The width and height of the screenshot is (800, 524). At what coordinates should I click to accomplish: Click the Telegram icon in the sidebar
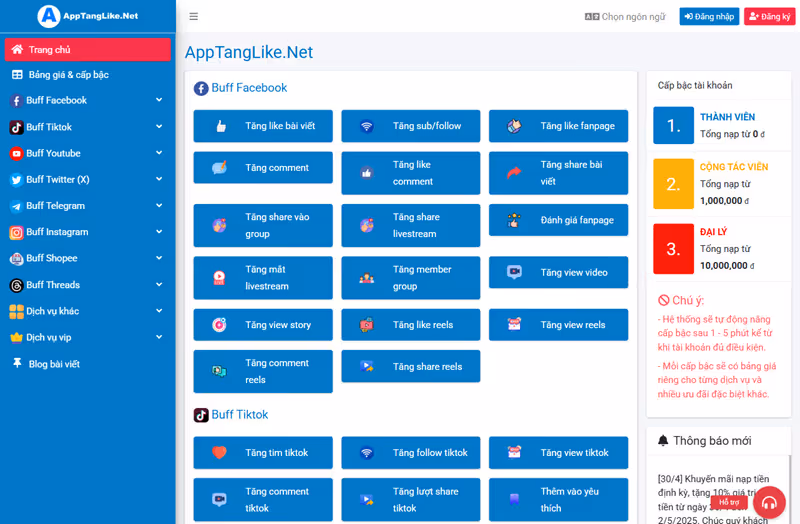(x=16, y=206)
